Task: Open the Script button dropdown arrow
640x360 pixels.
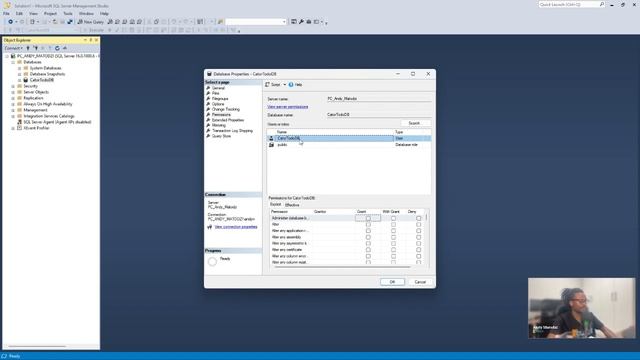Action: point(284,84)
